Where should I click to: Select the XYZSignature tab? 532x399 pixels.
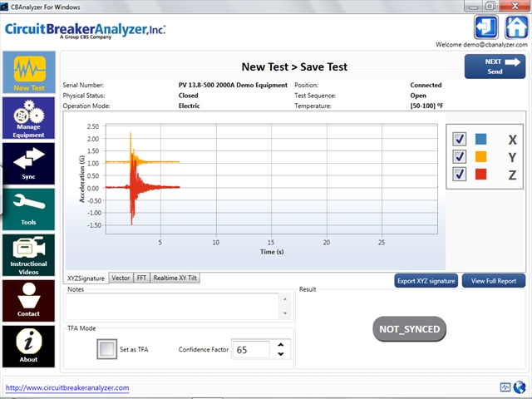86,278
